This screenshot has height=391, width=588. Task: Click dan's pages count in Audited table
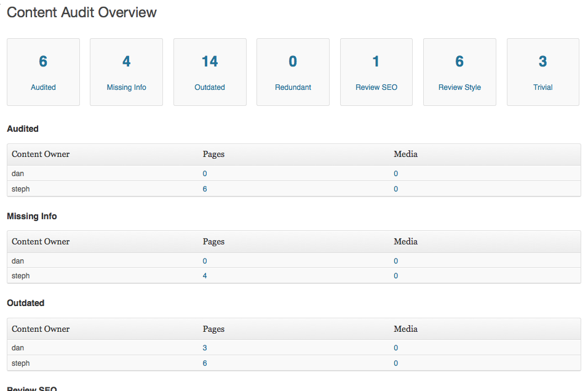coord(205,174)
